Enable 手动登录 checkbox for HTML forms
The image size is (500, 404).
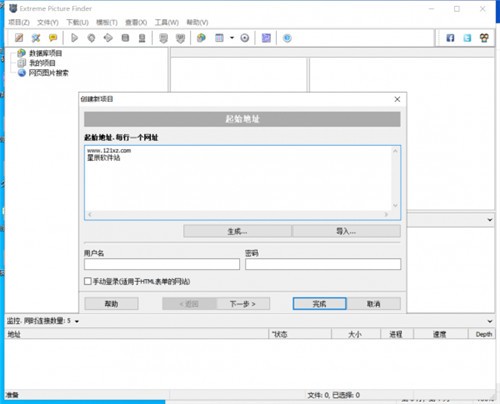click(88, 281)
